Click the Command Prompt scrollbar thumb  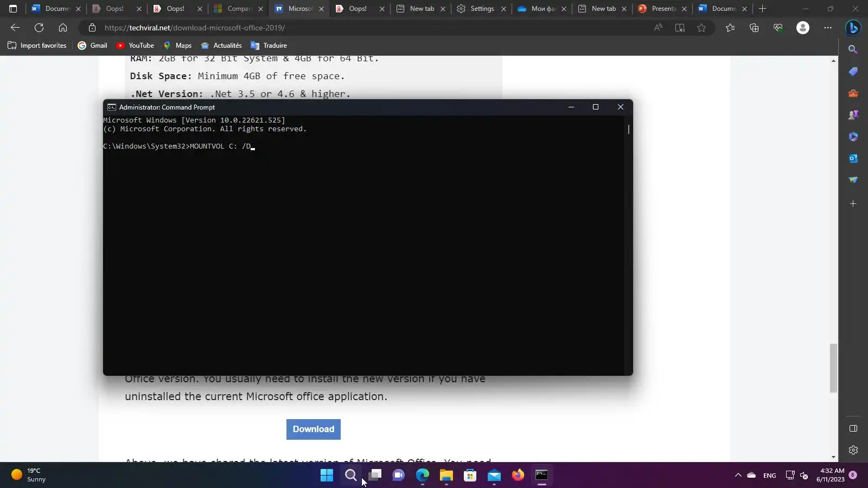tap(628, 129)
